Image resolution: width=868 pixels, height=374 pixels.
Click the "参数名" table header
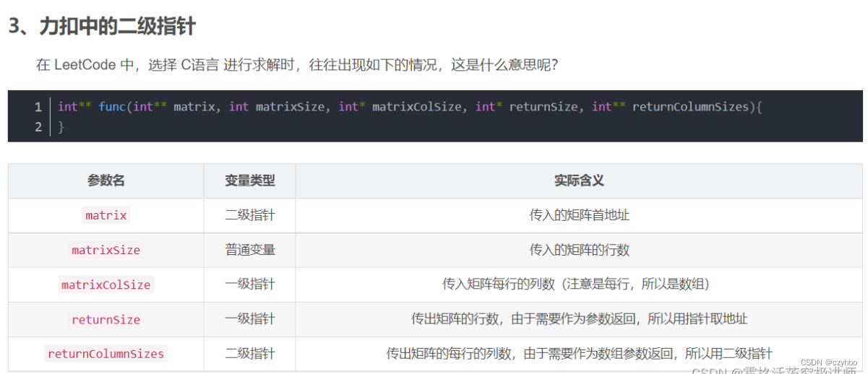(x=106, y=181)
